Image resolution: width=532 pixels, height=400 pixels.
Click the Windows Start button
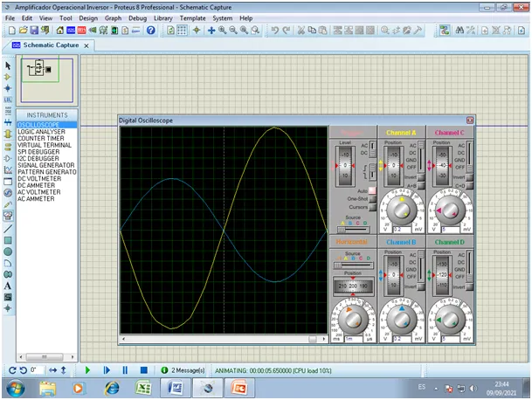[x=15, y=388]
